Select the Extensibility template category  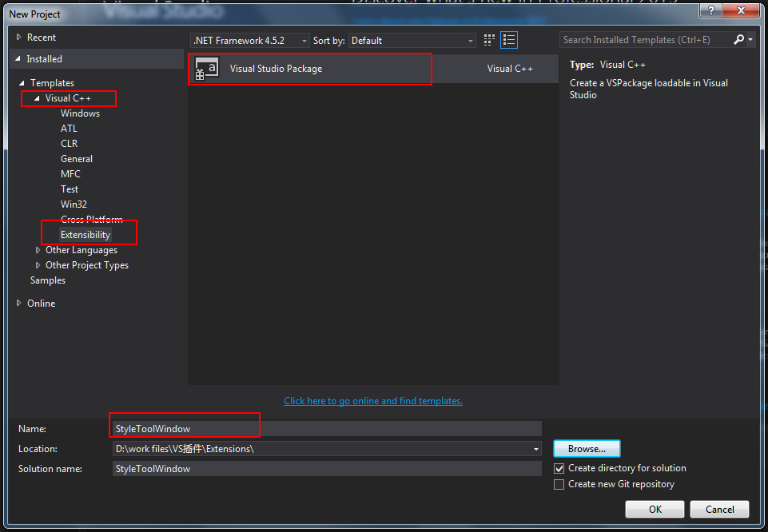[x=86, y=235]
